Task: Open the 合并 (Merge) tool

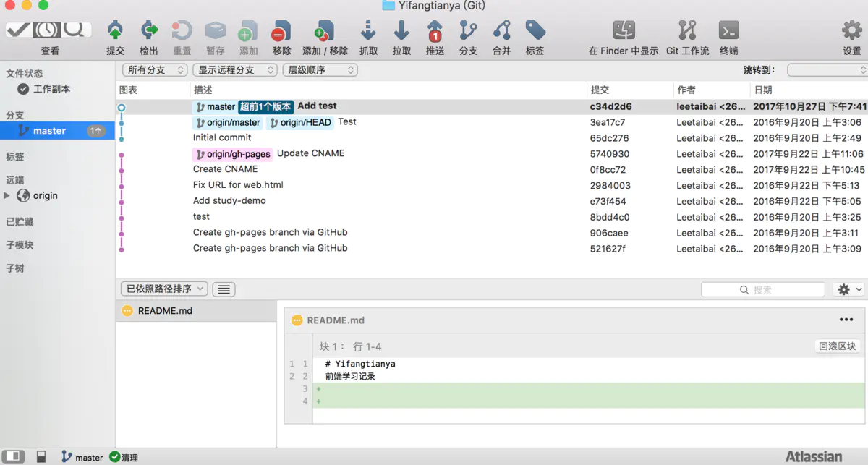Action: click(501, 32)
